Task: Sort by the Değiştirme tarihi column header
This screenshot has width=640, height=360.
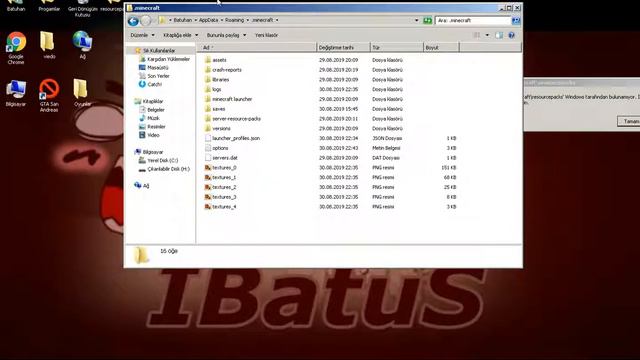Action: pos(343,48)
